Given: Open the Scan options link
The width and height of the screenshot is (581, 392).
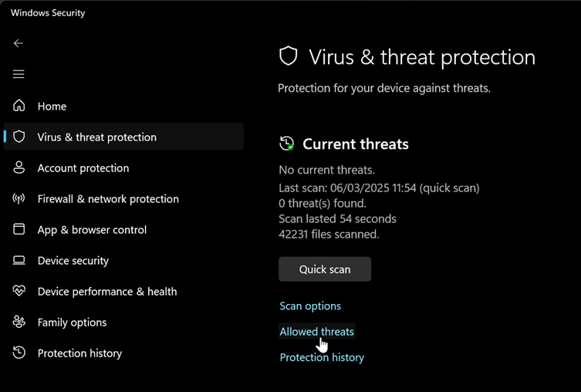Looking at the screenshot, I should [x=310, y=306].
